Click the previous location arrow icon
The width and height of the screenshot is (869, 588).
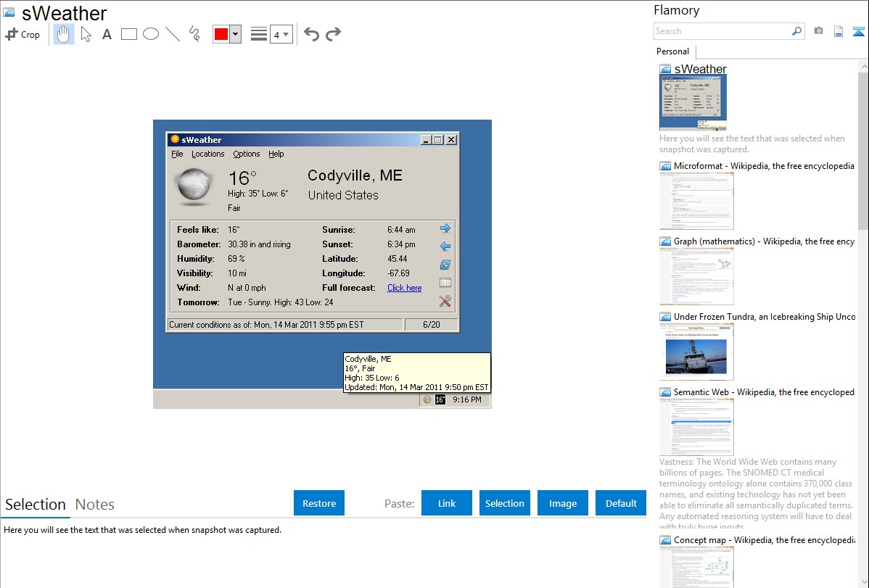(x=445, y=246)
